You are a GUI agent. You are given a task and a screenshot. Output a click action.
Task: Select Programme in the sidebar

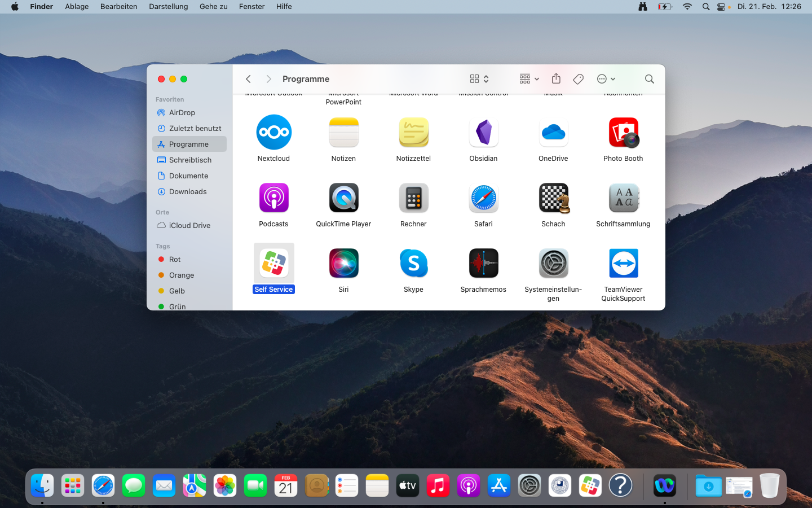click(189, 144)
